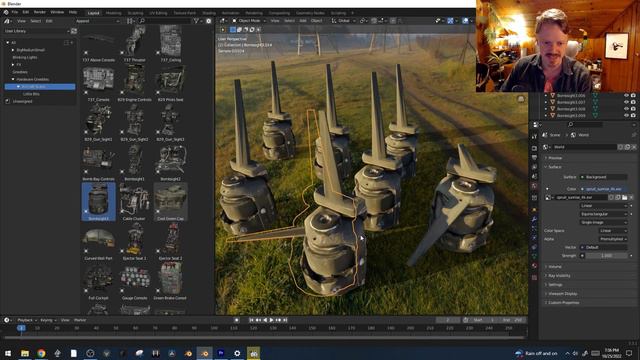The height and width of the screenshot is (360, 640).
Task: Open the Append import method dropdown
Action: pyautogui.click(x=98, y=21)
